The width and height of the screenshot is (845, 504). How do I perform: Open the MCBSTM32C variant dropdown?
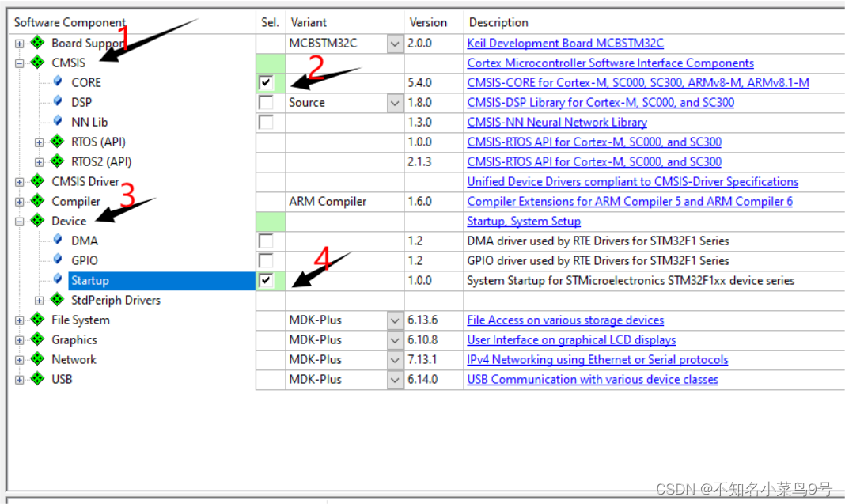click(x=395, y=44)
